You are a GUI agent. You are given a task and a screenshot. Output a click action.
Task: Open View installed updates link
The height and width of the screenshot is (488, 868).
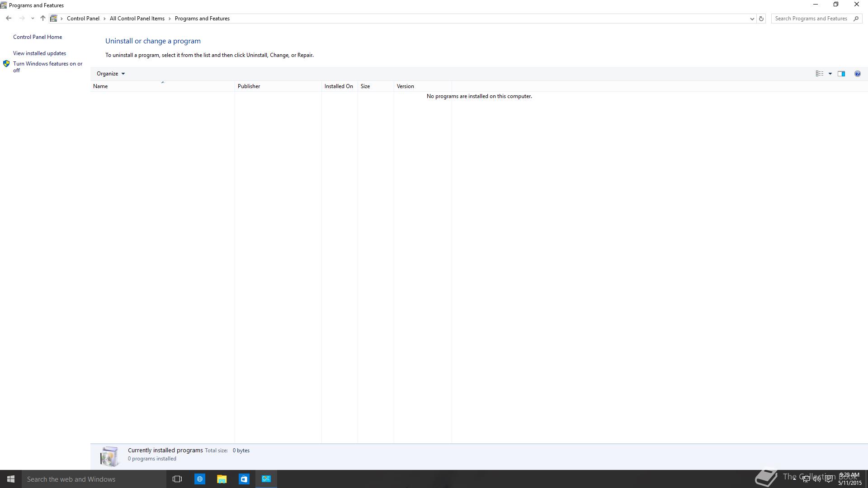pos(39,53)
